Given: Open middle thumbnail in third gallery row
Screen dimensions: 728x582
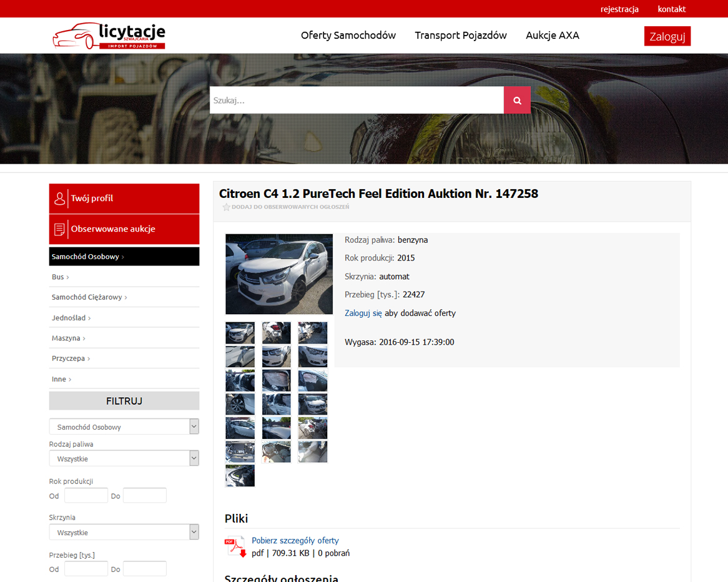Looking at the screenshot, I should point(276,380).
